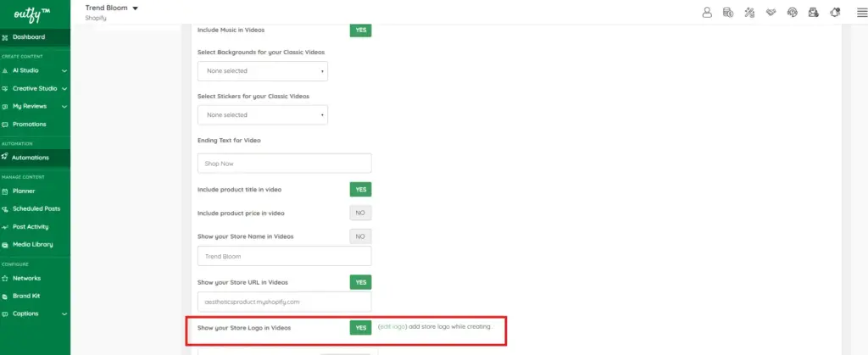Image resolution: width=868 pixels, height=355 pixels.
Task: Click the edit logo link
Action: (x=393, y=327)
